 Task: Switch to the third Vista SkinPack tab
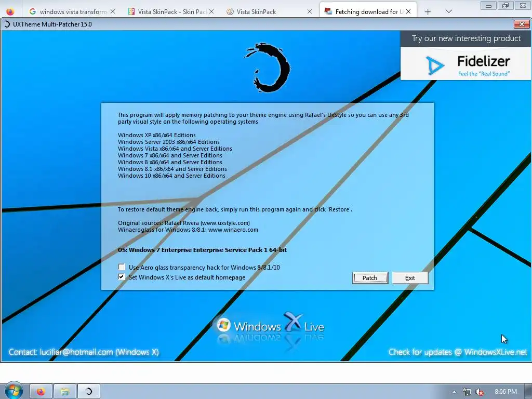(x=268, y=11)
